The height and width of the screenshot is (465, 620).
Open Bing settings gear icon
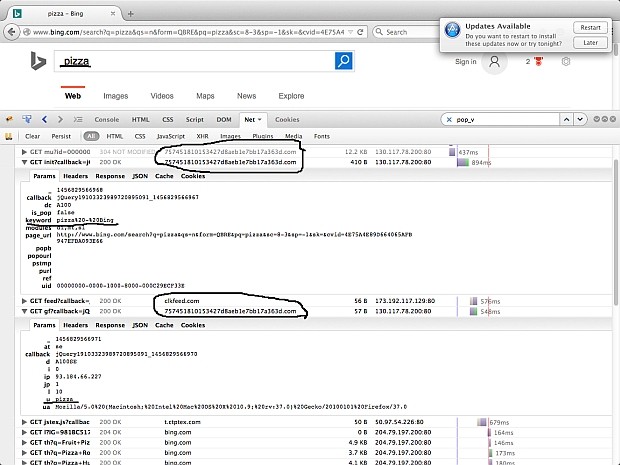click(566, 61)
